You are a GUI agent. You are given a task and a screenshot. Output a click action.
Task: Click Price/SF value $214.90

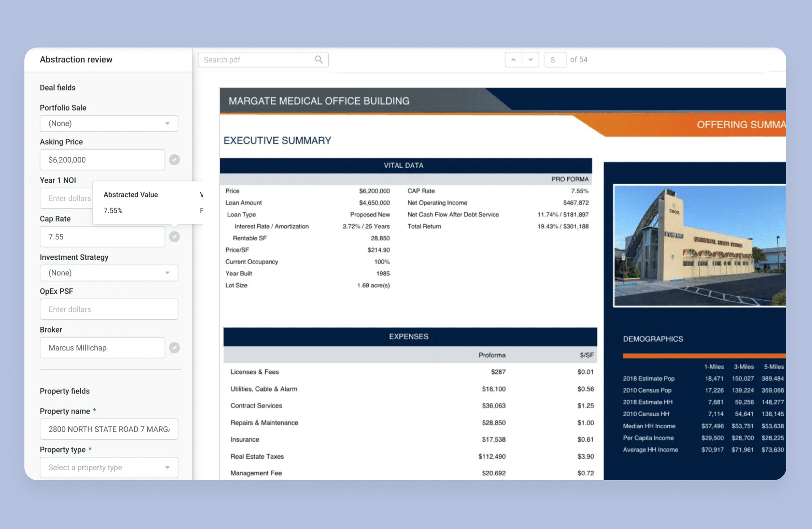point(378,250)
